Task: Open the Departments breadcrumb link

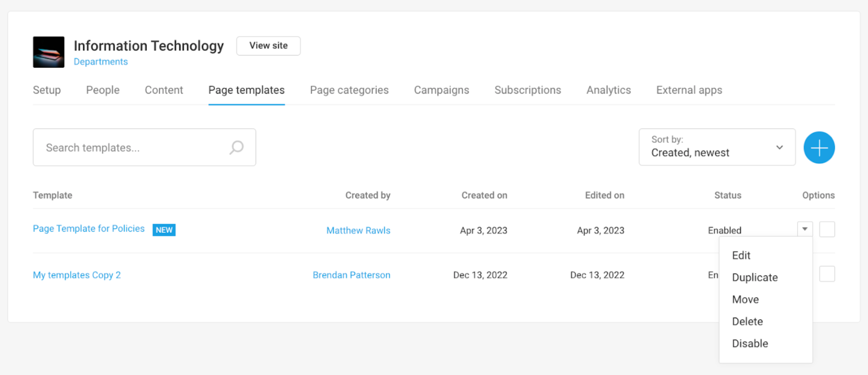Action: pyautogui.click(x=101, y=62)
